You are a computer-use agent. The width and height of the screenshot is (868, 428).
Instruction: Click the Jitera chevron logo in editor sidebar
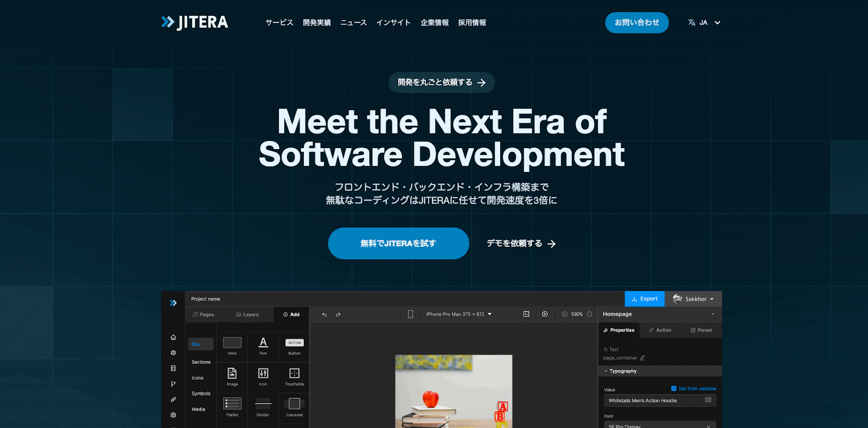click(173, 303)
